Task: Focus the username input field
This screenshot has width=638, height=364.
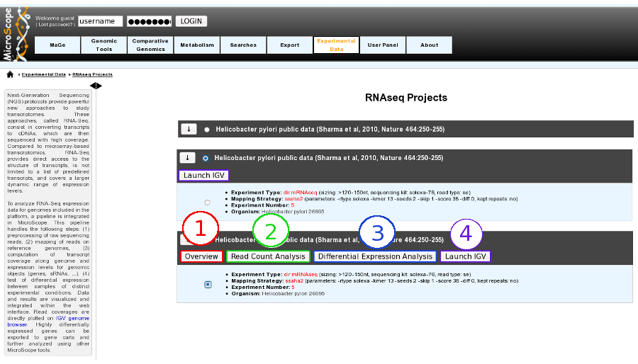Action: click(101, 21)
